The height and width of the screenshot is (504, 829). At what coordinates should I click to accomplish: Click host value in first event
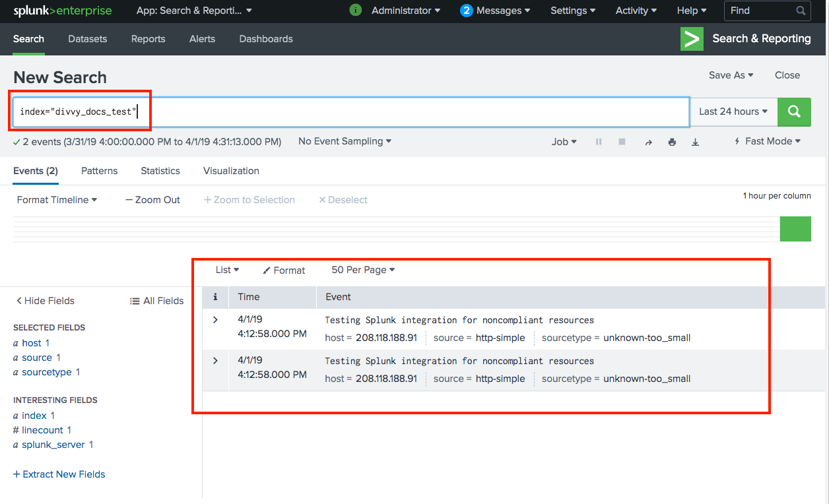386,338
